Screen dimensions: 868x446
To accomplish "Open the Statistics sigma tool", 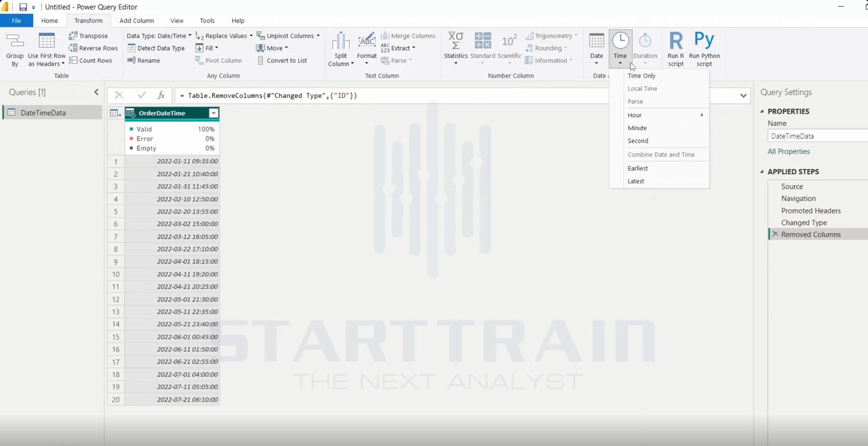I will click(x=455, y=48).
